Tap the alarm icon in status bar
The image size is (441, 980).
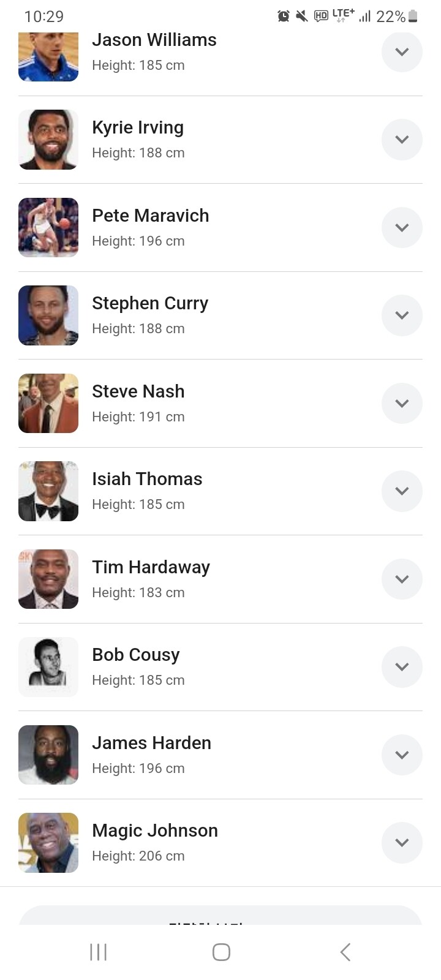click(284, 17)
